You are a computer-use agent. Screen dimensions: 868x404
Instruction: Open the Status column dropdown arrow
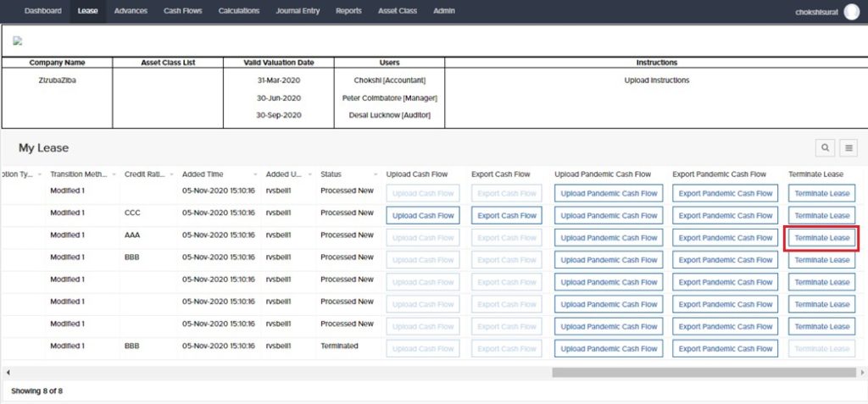click(374, 174)
